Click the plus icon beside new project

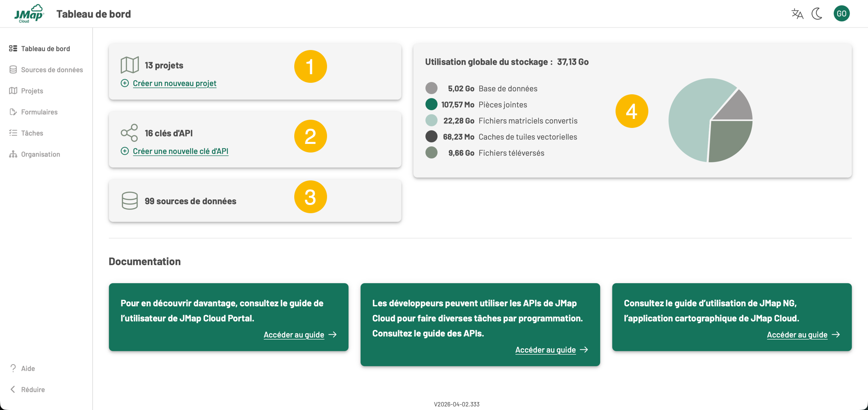coord(125,83)
